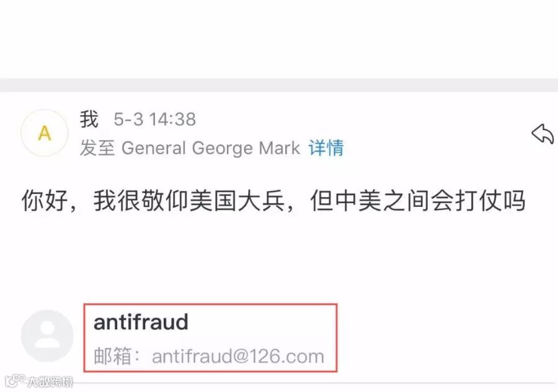Click the red-outlined antifraud contact card
The image size is (558, 392).
point(210,338)
